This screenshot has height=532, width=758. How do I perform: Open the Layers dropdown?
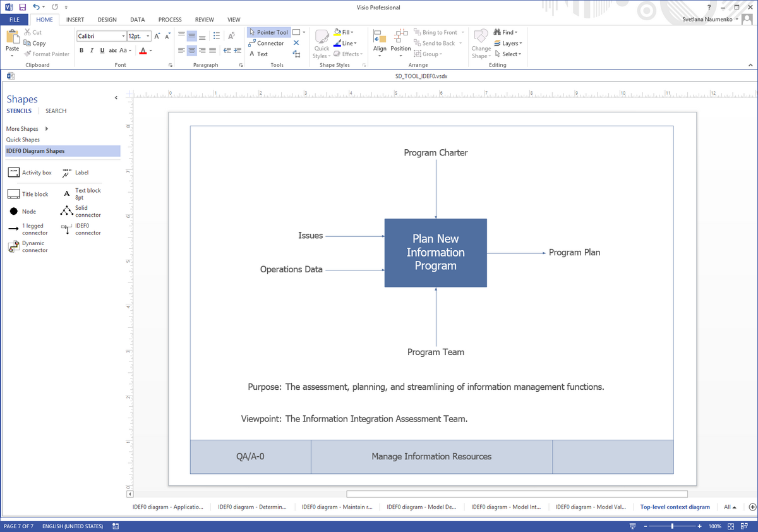point(508,44)
